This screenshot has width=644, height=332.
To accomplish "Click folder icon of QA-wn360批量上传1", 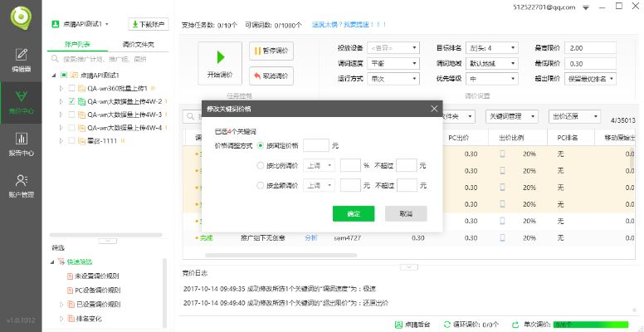I will [81, 88].
